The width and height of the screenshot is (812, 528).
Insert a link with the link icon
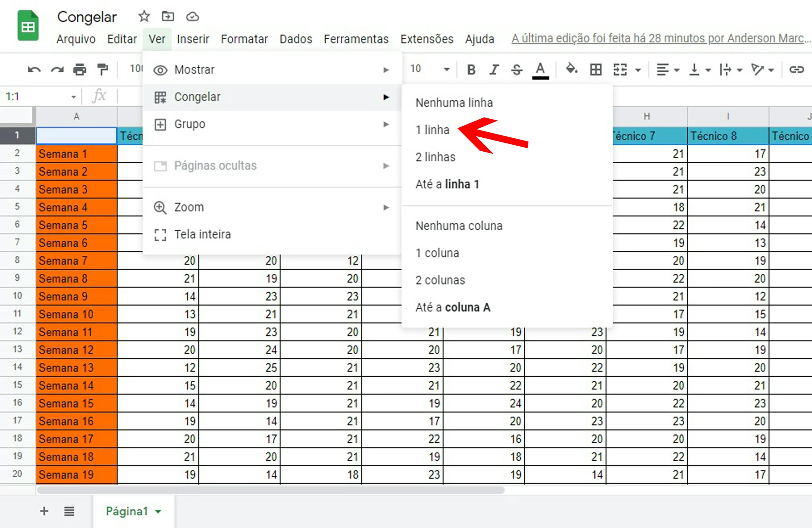pos(796,69)
